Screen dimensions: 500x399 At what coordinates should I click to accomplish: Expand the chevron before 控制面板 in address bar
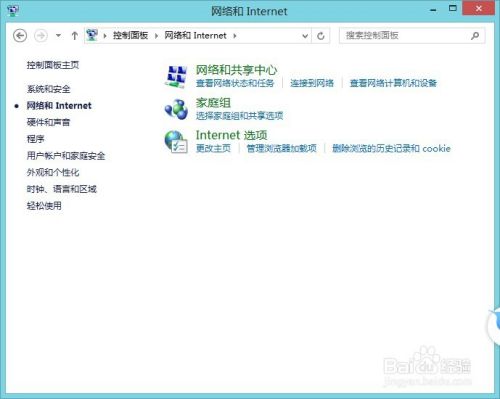pos(105,36)
